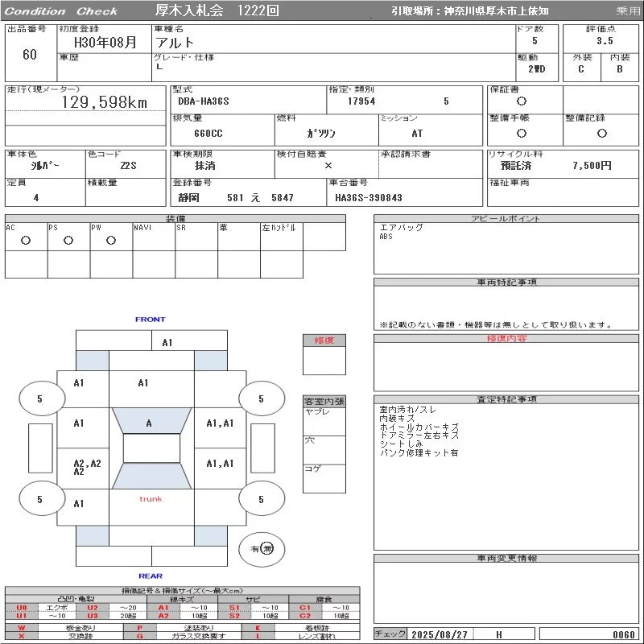Click 'ガラス交換要す' in the legend
This screenshot has width=644, height=644.
(199, 636)
